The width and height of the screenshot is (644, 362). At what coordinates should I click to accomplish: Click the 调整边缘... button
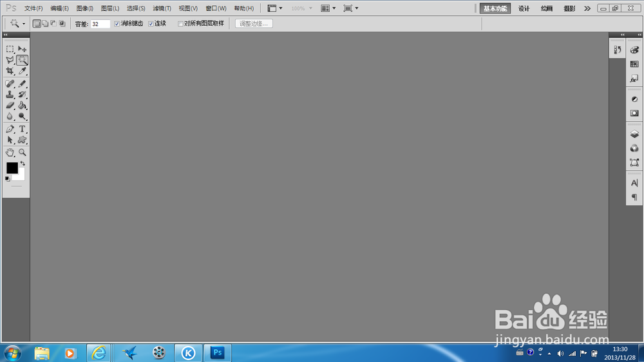(254, 24)
